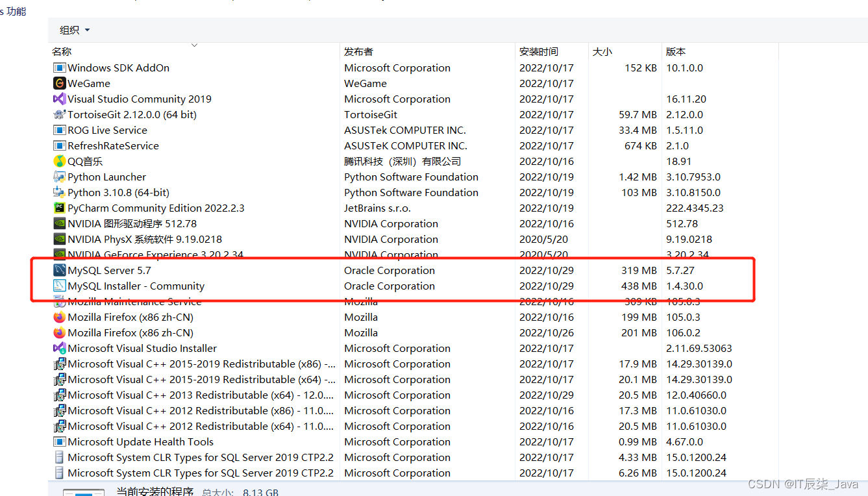
Task: Click the QQ音乐 icon
Action: click(59, 161)
